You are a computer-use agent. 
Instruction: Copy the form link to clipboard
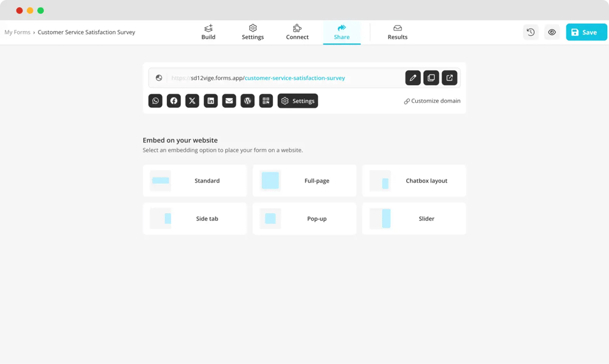(431, 78)
